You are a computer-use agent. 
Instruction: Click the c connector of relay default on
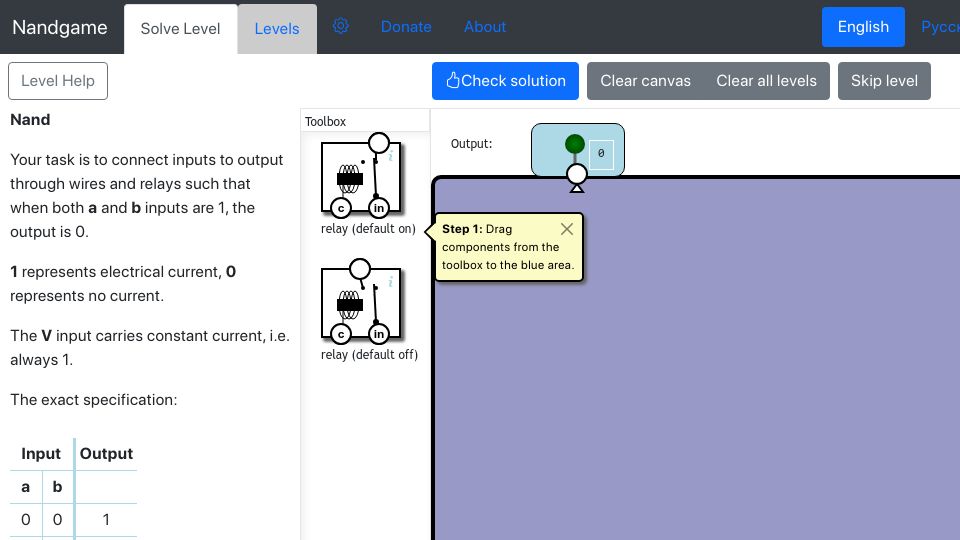[340, 208]
